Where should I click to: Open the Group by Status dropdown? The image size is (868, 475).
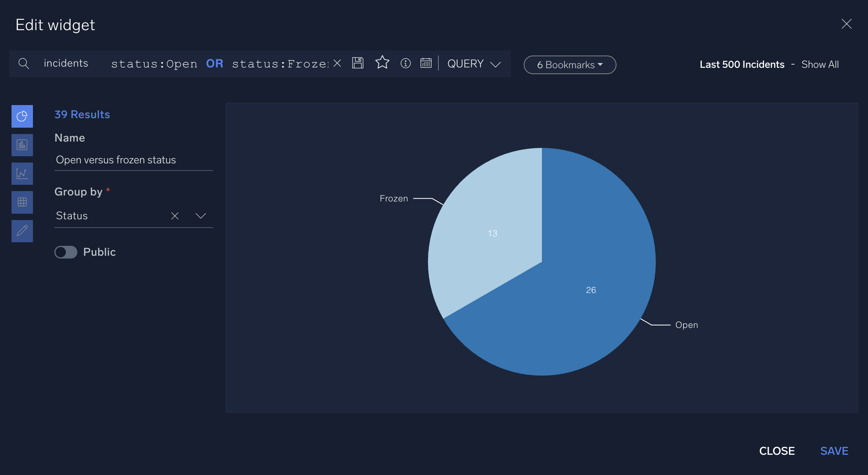click(x=200, y=216)
